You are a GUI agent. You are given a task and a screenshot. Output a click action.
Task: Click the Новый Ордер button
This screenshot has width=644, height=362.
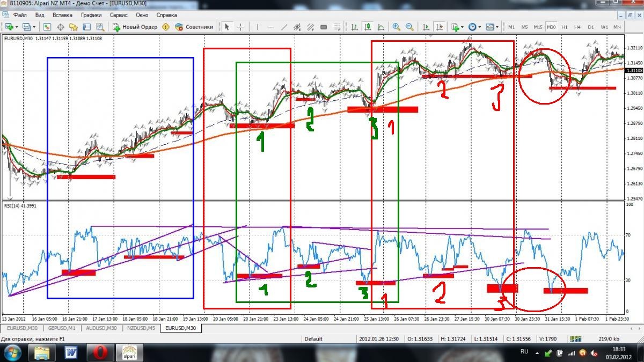(x=134, y=27)
